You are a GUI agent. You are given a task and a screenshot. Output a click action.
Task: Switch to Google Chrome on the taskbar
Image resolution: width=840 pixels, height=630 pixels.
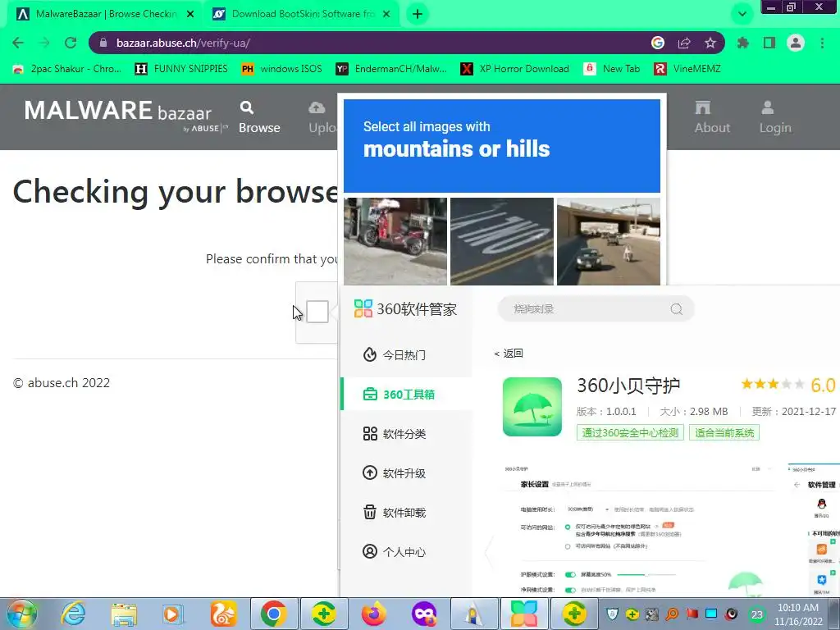click(x=273, y=614)
